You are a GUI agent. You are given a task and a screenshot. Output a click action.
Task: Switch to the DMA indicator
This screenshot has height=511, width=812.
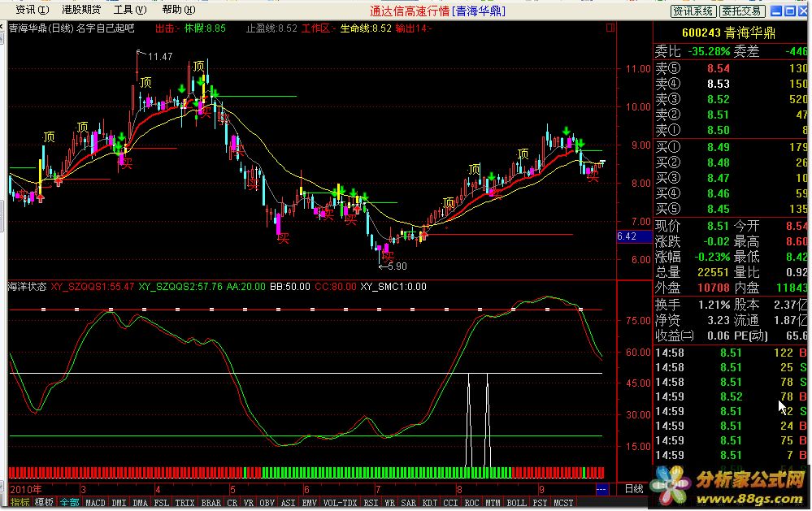coord(140,503)
